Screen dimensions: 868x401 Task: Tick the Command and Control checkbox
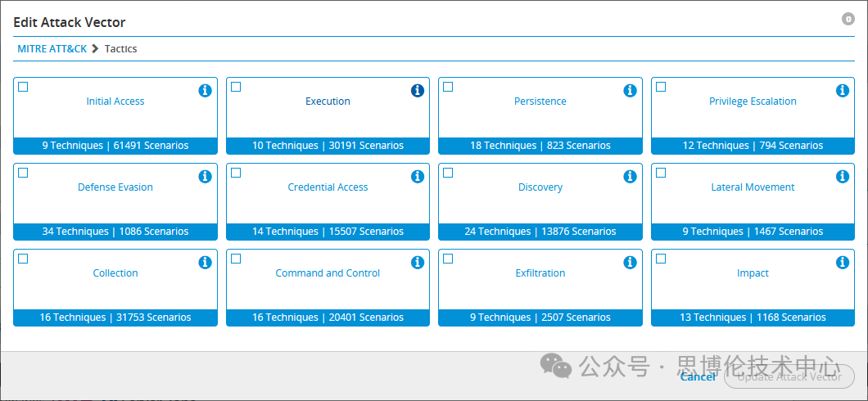pos(236,259)
